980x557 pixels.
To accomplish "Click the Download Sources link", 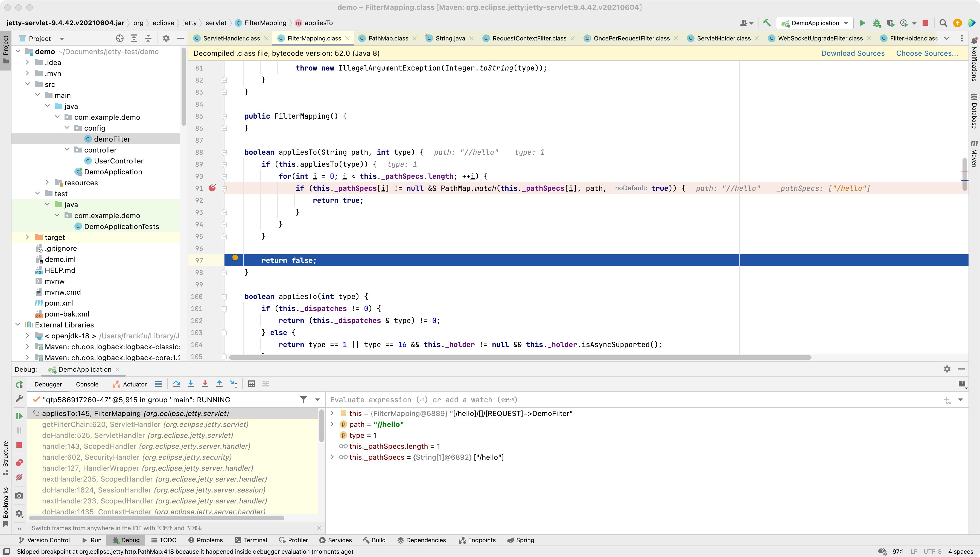I will [x=853, y=53].
